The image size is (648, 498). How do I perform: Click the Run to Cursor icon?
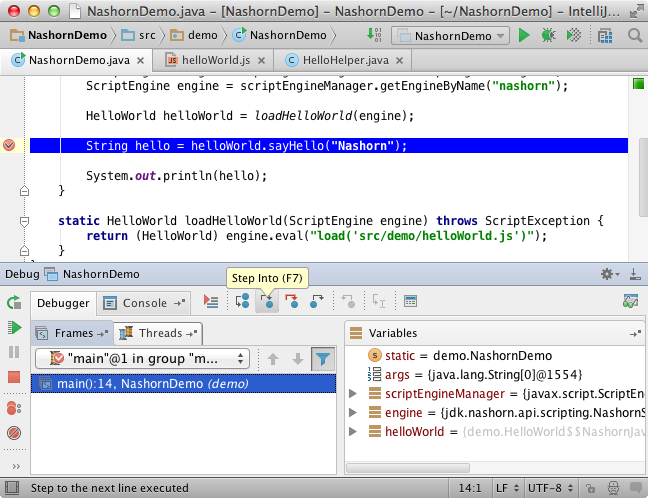coord(379,301)
